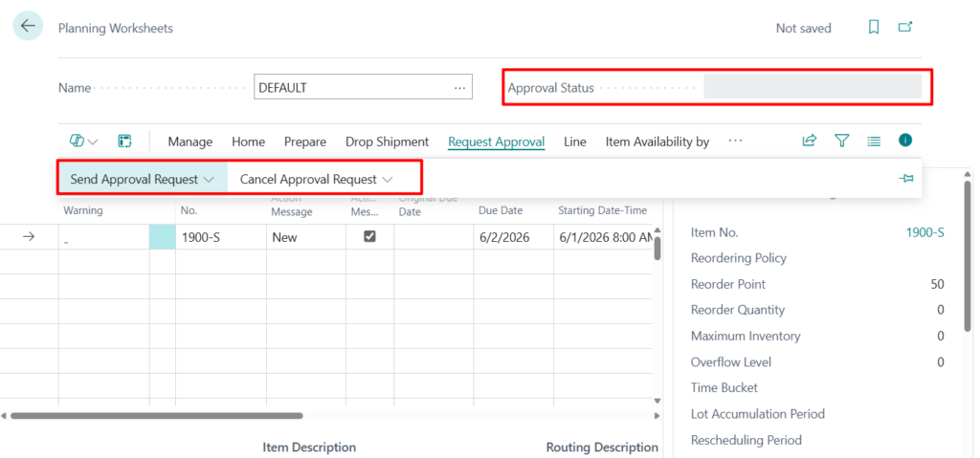
Task: Open item 1900-S link in FactBox
Action: pos(924,232)
